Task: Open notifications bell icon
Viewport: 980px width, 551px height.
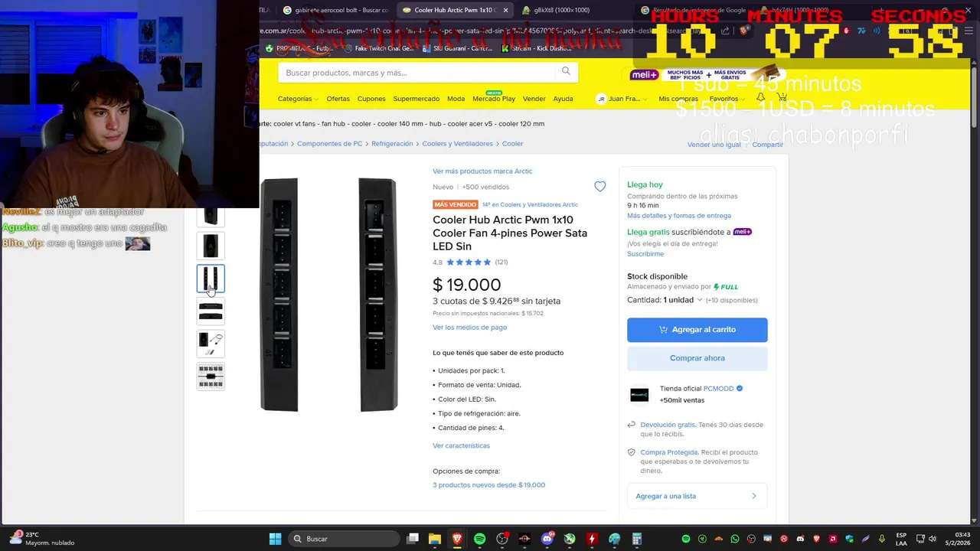Action: tap(760, 98)
